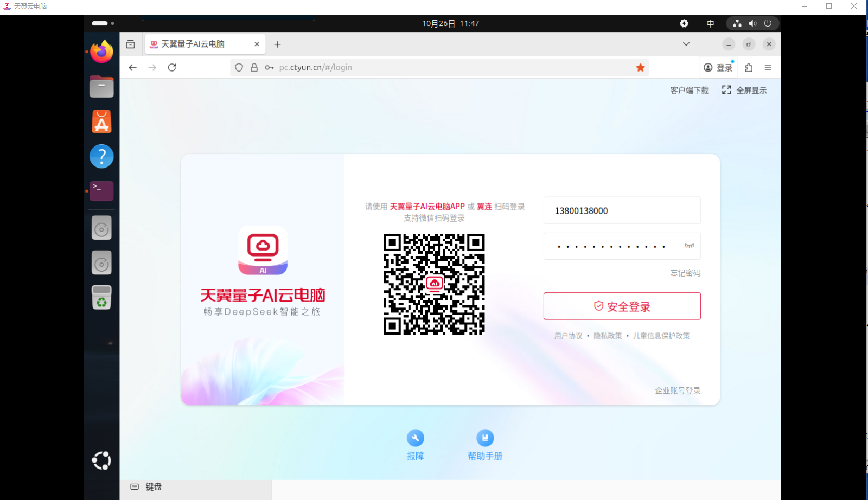Image resolution: width=868 pixels, height=500 pixels.
Task: Open a new browser tab
Action: [x=277, y=44]
